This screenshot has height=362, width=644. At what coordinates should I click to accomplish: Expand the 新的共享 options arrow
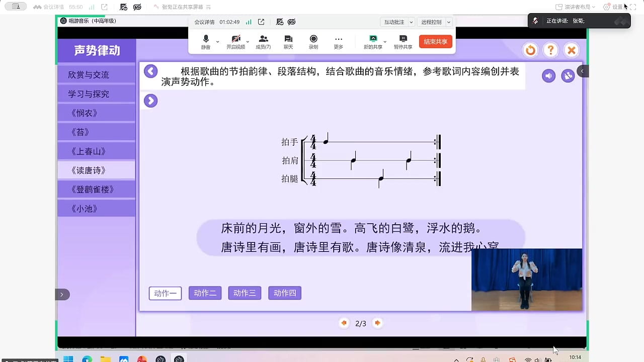pyautogui.click(x=385, y=42)
